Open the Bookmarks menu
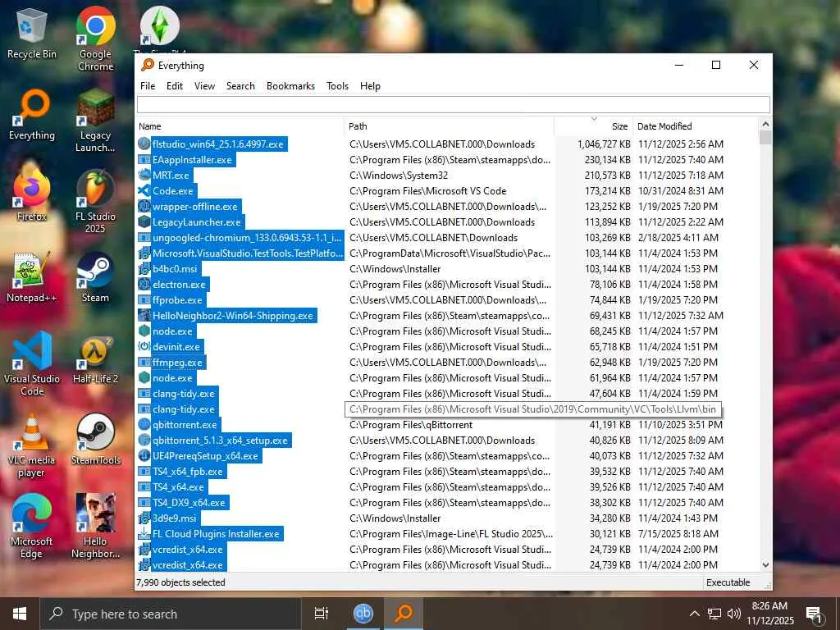The height and width of the screenshot is (630, 840). tap(291, 85)
